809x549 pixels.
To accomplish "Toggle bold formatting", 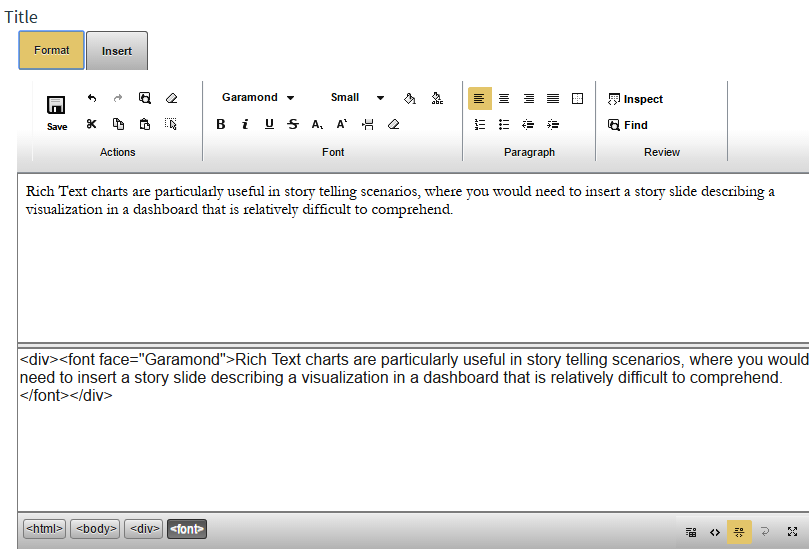I will 221,124.
